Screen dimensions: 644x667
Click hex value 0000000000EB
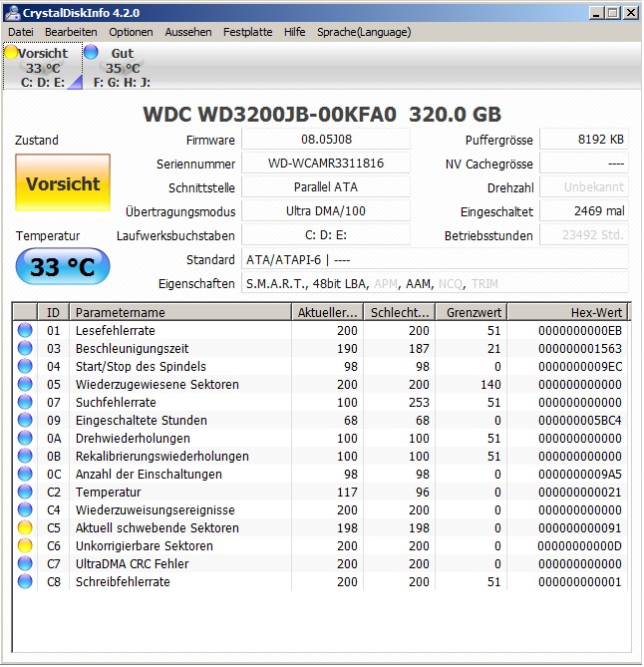(580, 331)
